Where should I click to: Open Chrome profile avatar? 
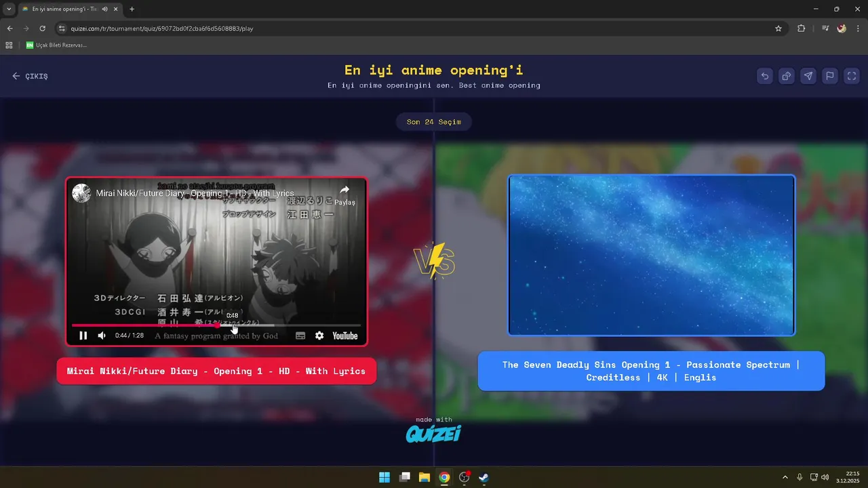[x=842, y=28]
